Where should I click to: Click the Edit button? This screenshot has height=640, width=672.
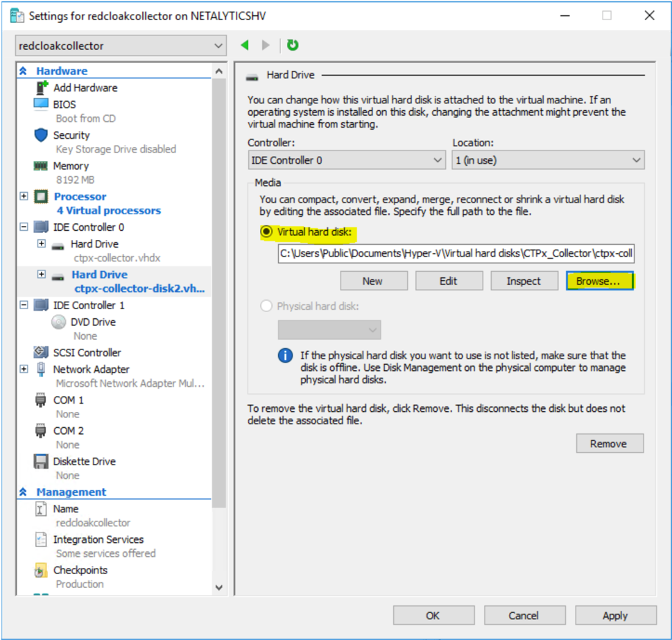coord(449,281)
